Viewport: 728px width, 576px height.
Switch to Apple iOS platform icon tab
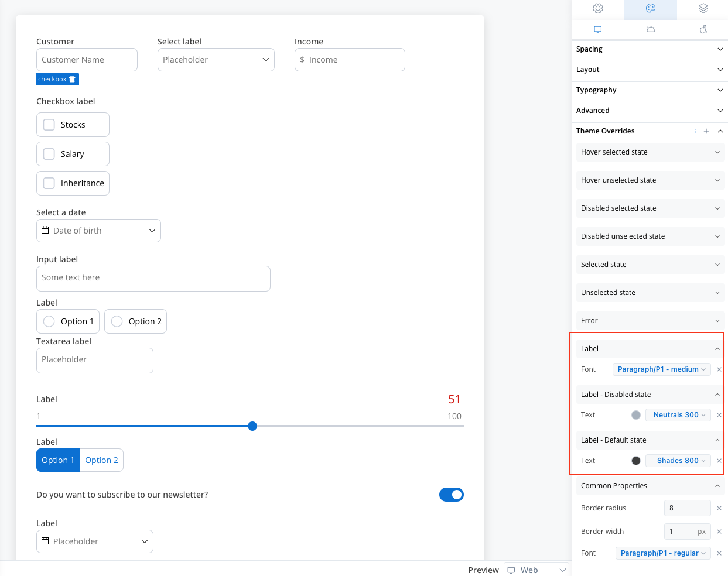click(x=703, y=29)
